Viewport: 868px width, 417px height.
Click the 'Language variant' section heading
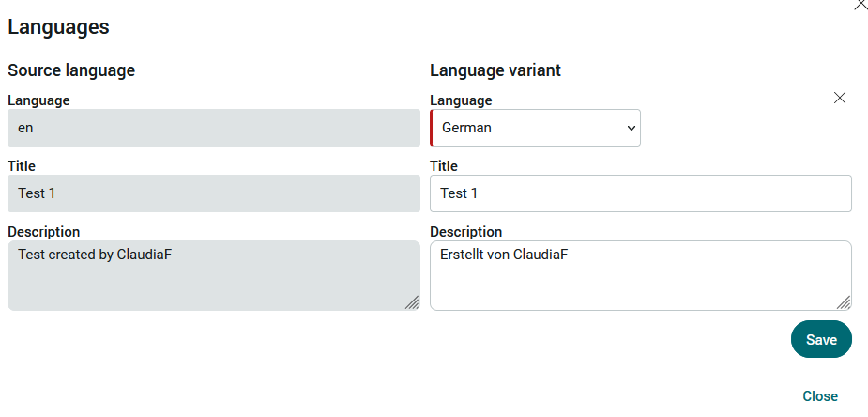tap(495, 70)
